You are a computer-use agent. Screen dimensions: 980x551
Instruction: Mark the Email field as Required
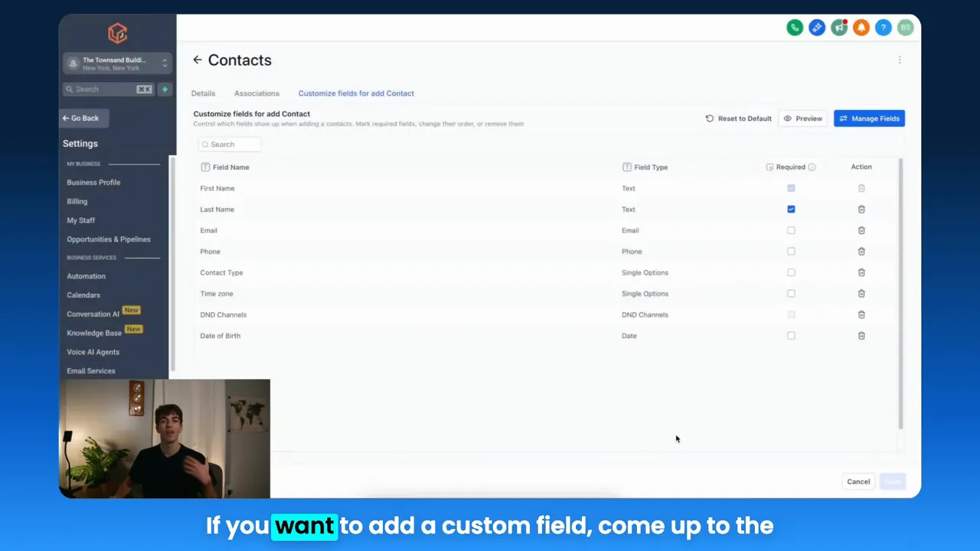tap(791, 230)
